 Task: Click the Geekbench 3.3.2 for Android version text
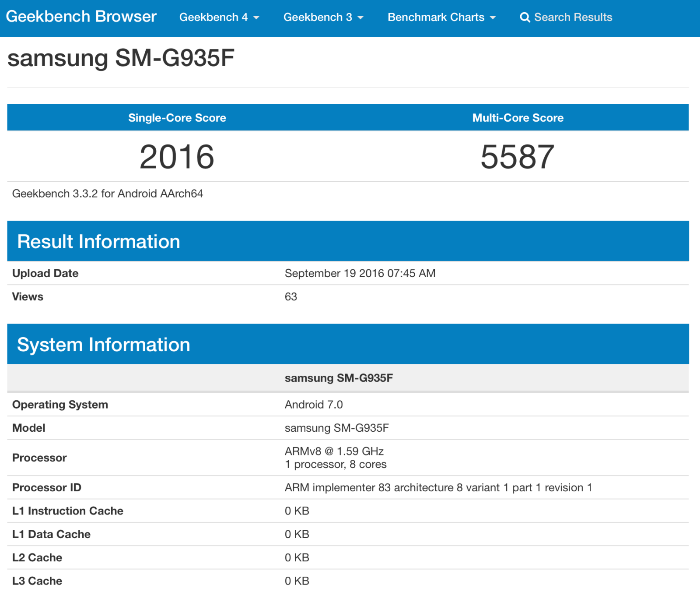coord(108,194)
